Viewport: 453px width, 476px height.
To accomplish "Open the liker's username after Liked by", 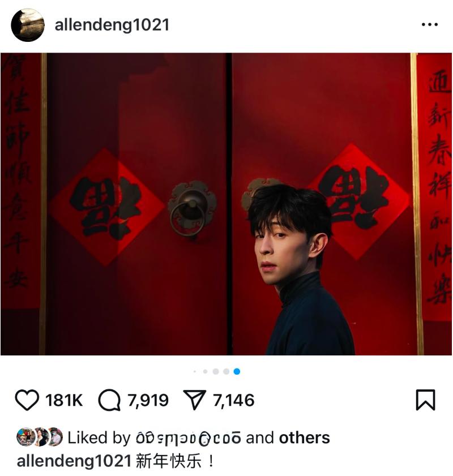I will [x=188, y=438].
